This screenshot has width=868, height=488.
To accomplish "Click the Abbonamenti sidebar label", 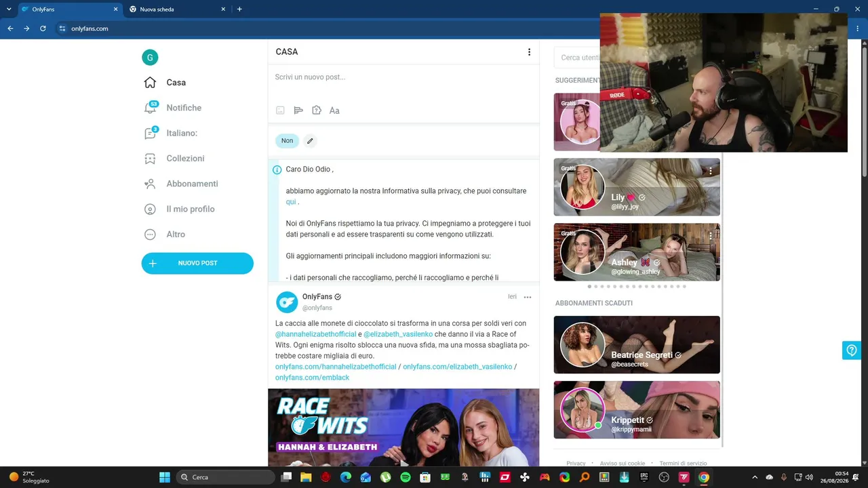I will pyautogui.click(x=192, y=184).
